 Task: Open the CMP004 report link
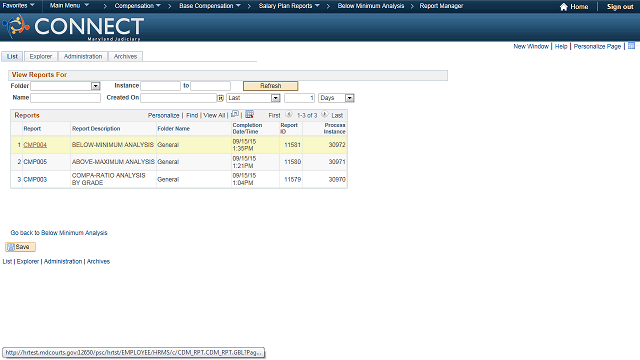pos(35,145)
